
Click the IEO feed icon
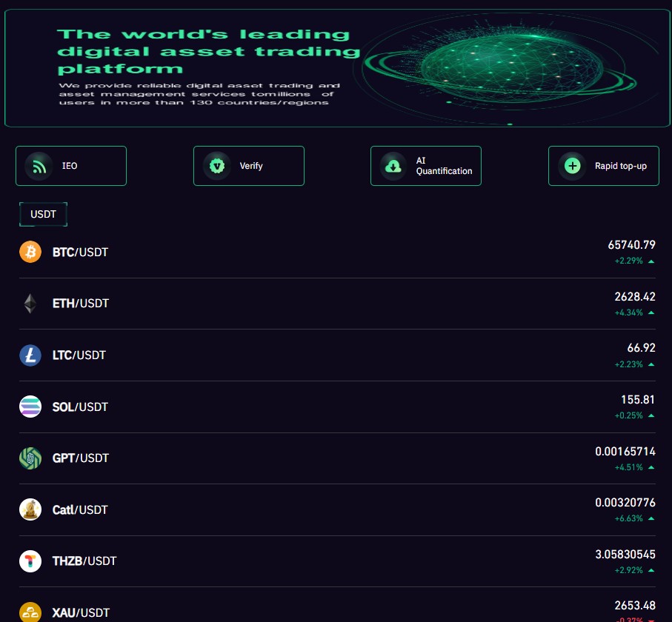39,166
